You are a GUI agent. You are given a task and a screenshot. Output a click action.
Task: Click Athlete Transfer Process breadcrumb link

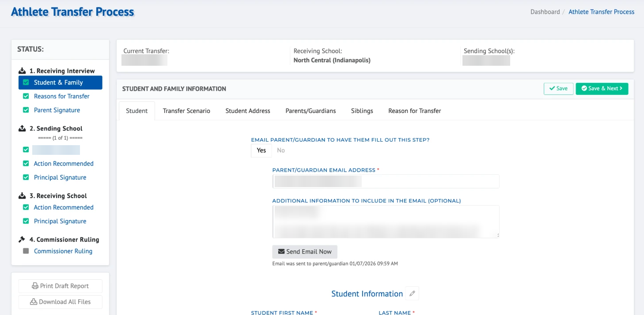pyautogui.click(x=601, y=12)
